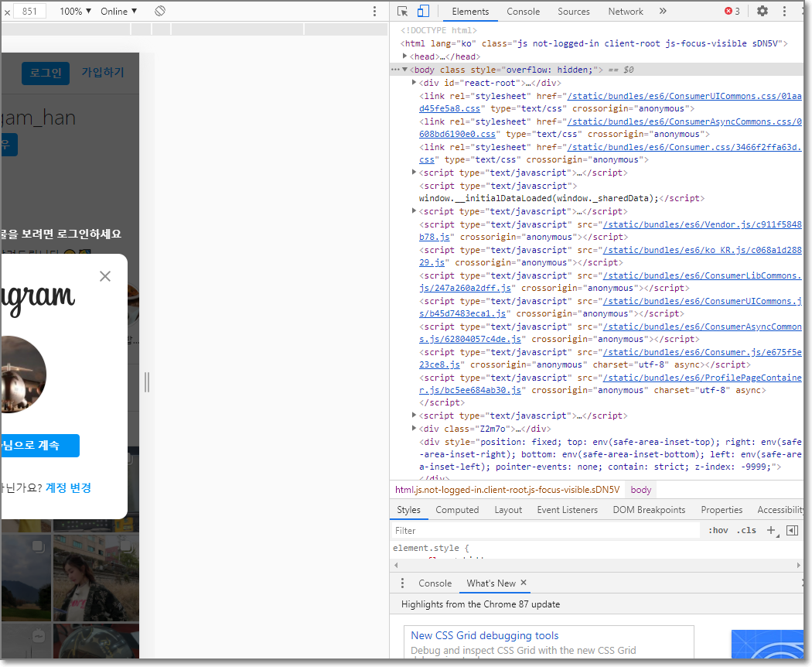Open the DOM Breakpoints pane tab
Image resolution: width=812 pixels, height=667 pixels.
(649, 510)
